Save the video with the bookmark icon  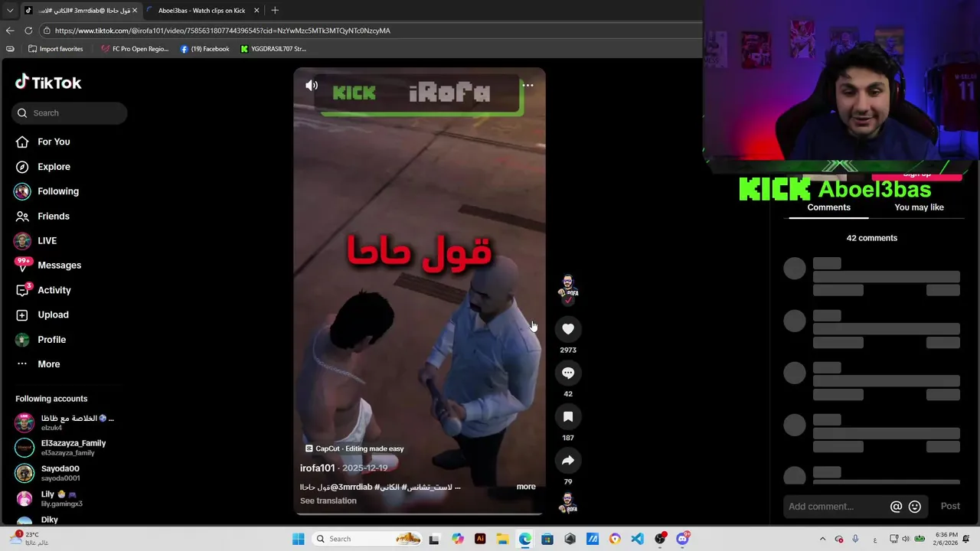[x=568, y=417]
